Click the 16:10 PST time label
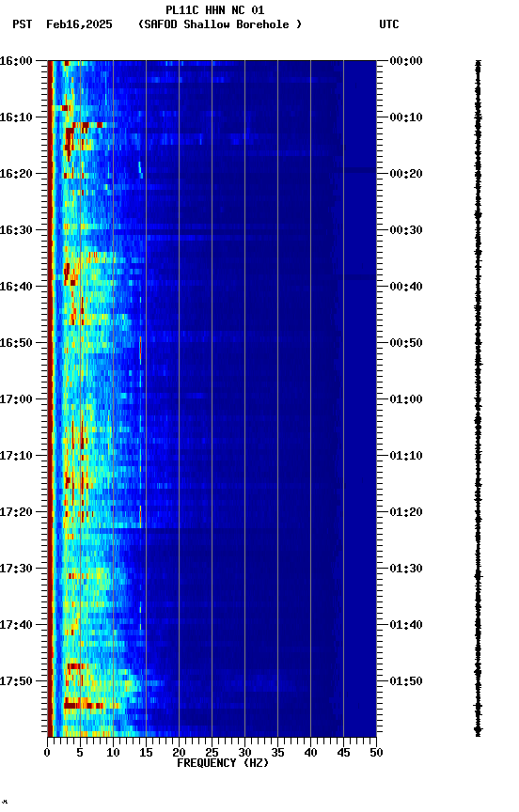This screenshot has height=812, width=519. coord(16,117)
